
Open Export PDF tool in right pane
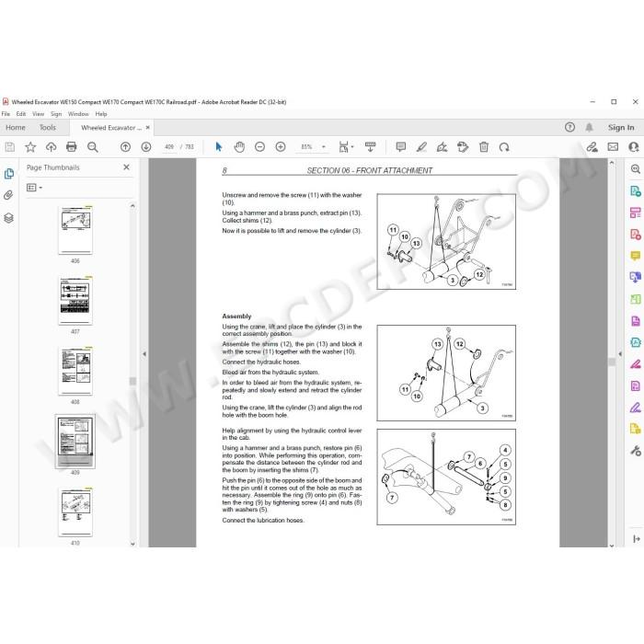[x=636, y=190]
